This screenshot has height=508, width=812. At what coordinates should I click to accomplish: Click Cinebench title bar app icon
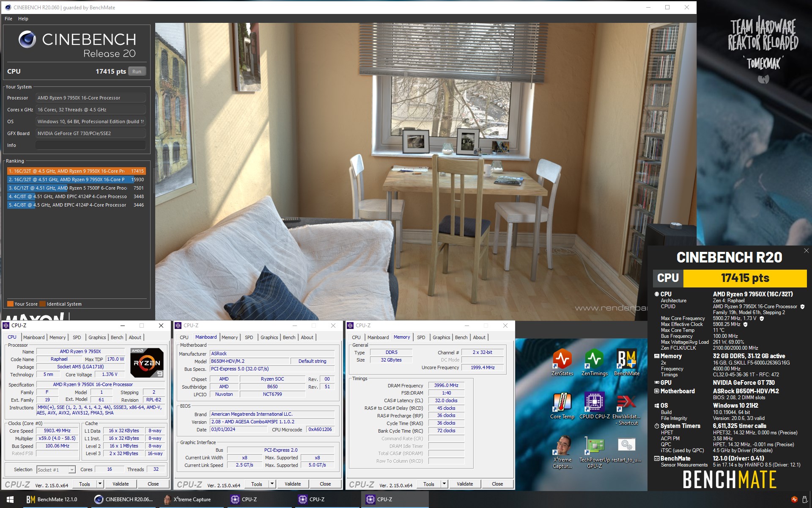8,7
